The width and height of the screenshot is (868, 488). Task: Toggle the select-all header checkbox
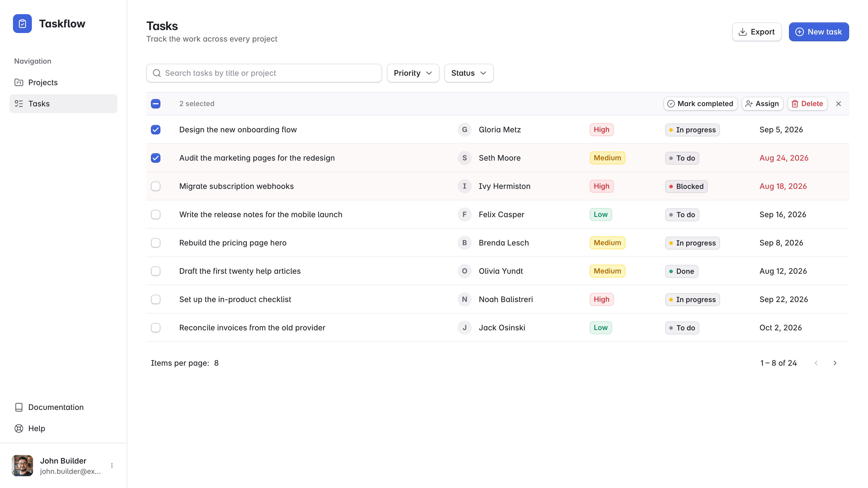pos(156,104)
